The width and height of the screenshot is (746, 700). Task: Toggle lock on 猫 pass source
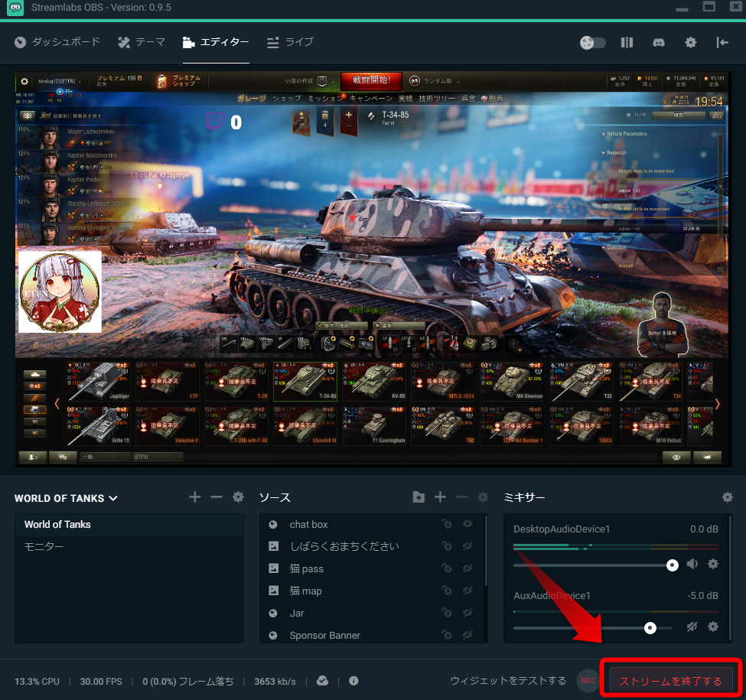point(447,568)
